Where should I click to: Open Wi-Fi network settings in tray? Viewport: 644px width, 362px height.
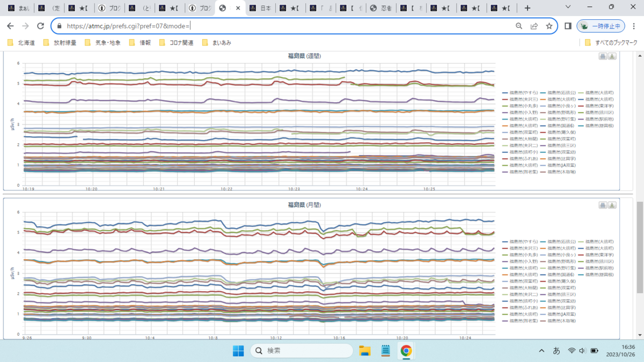pyautogui.click(x=572, y=351)
